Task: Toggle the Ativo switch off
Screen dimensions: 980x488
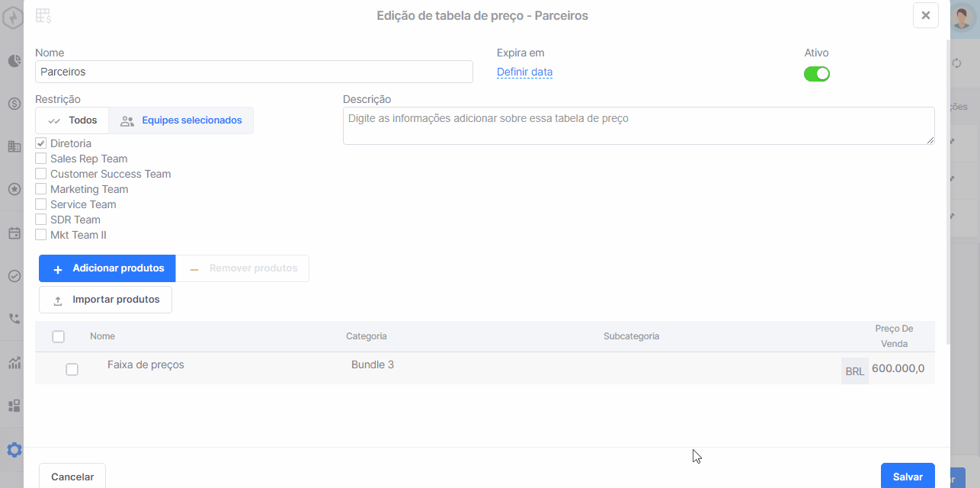Action: click(817, 74)
